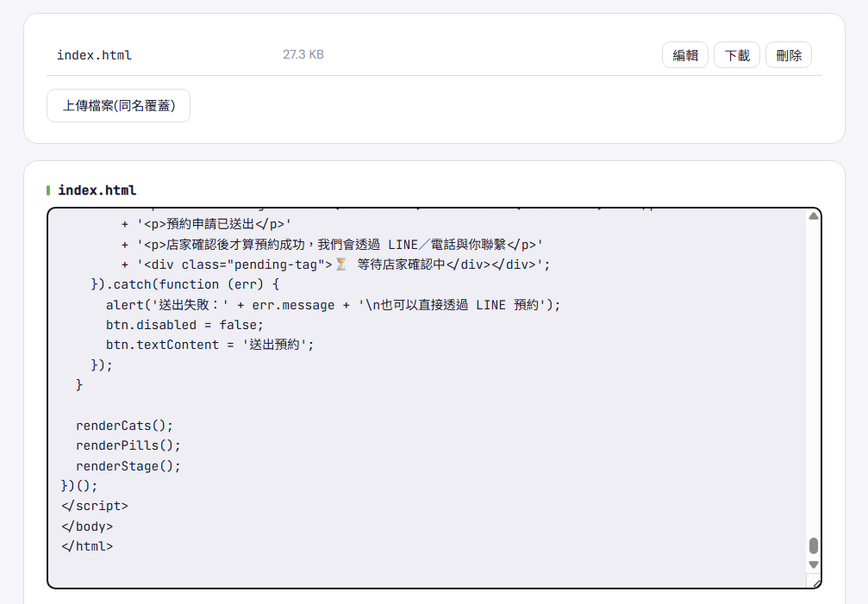Click the code editor scrollbar thumb

[813, 545]
